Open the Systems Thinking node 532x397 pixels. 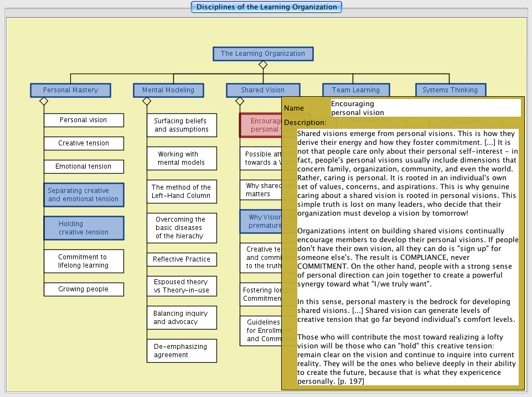click(450, 90)
